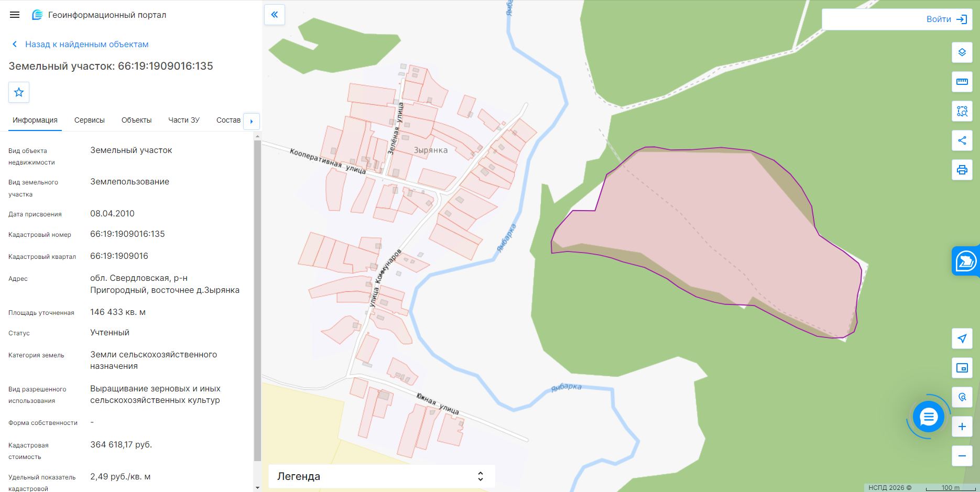Zoom in with the plus button
Viewport: 980px width, 492px height.
tap(962, 427)
